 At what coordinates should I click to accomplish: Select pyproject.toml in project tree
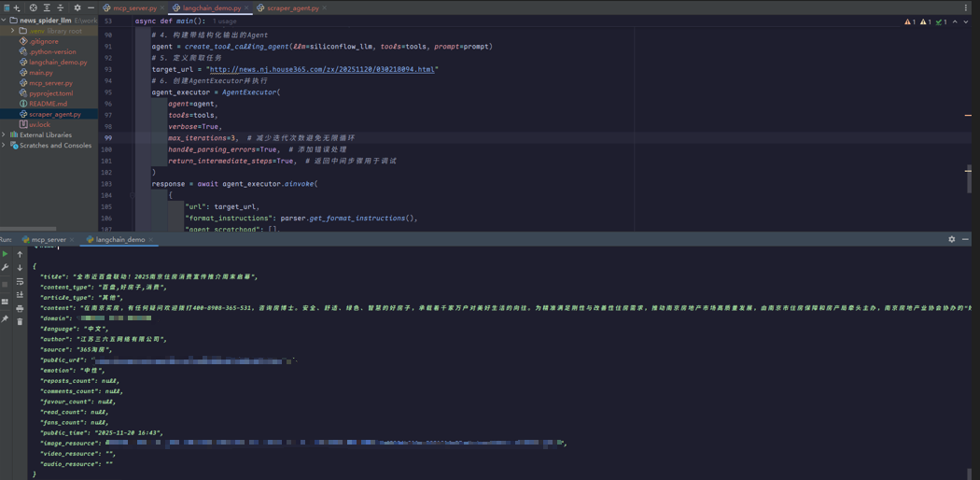pyautogui.click(x=50, y=93)
